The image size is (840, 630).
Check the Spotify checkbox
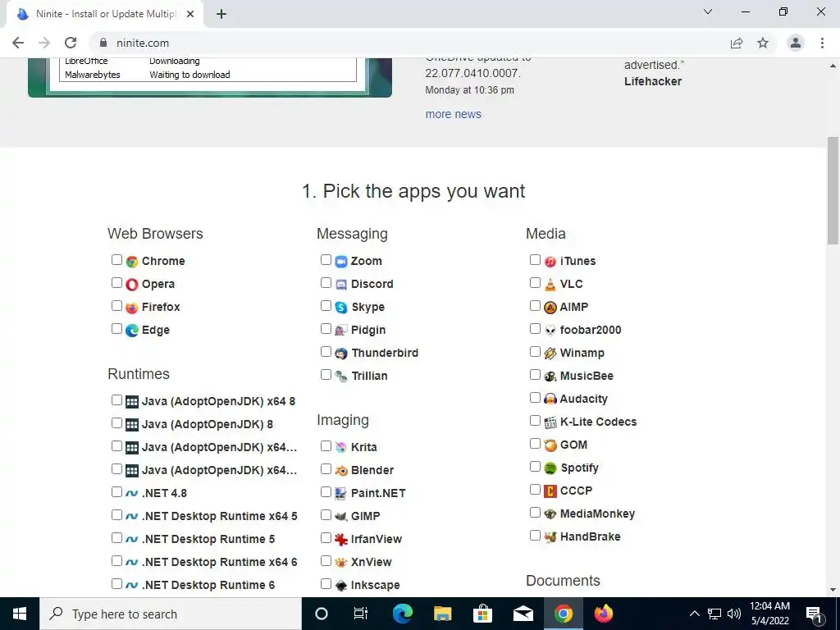[535, 467]
